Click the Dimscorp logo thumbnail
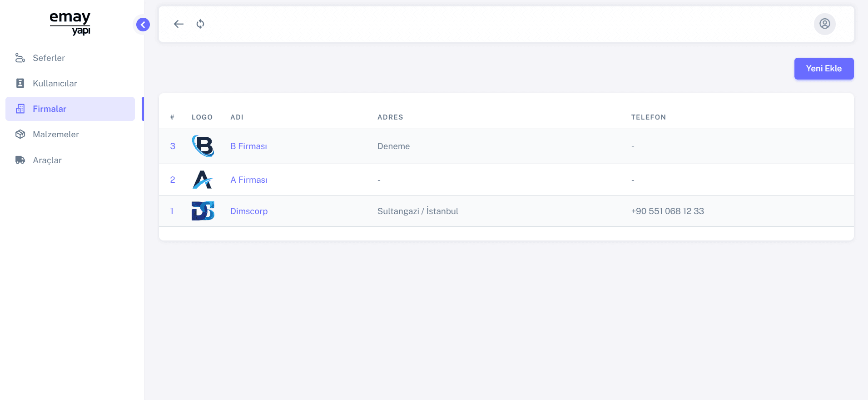Screen dimensions: 868x400 (203, 211)
